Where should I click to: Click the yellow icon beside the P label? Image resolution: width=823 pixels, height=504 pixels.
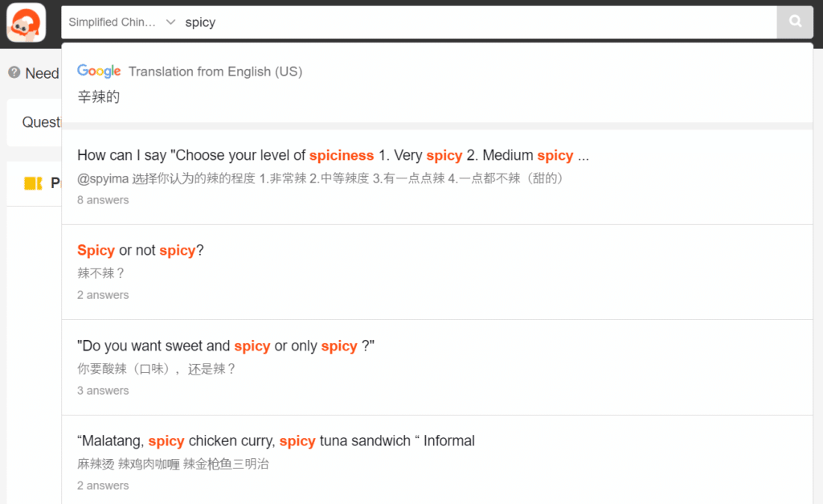pyautogui.click(x=33, y=183)
